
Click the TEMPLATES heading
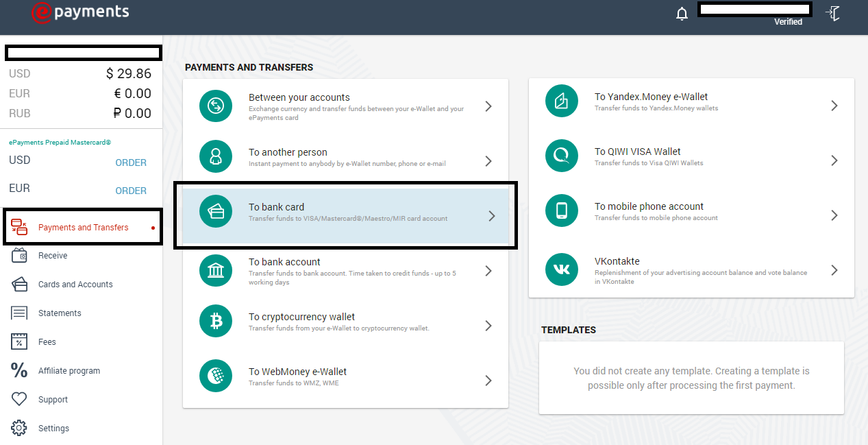[x=569, y=330]
